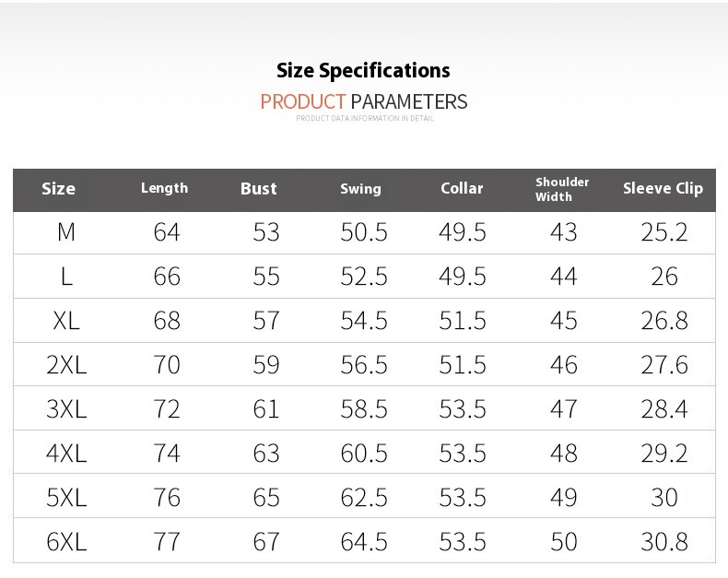Click the product data information subtitle

[x=365, y=119]
